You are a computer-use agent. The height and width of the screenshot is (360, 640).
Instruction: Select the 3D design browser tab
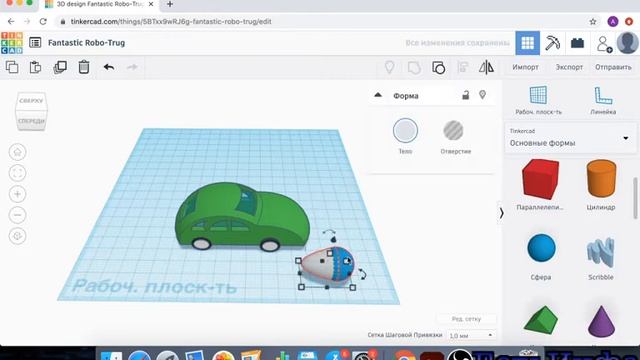(x=99, y=4)
